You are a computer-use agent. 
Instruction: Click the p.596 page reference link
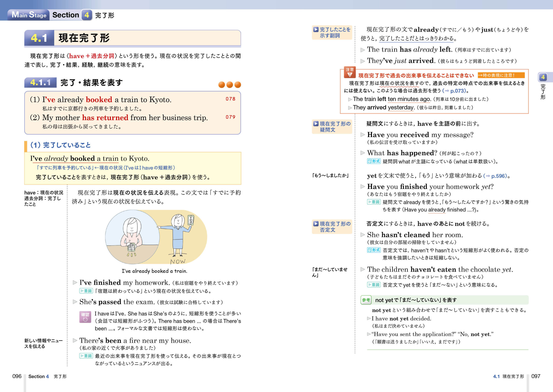(496, 176)
